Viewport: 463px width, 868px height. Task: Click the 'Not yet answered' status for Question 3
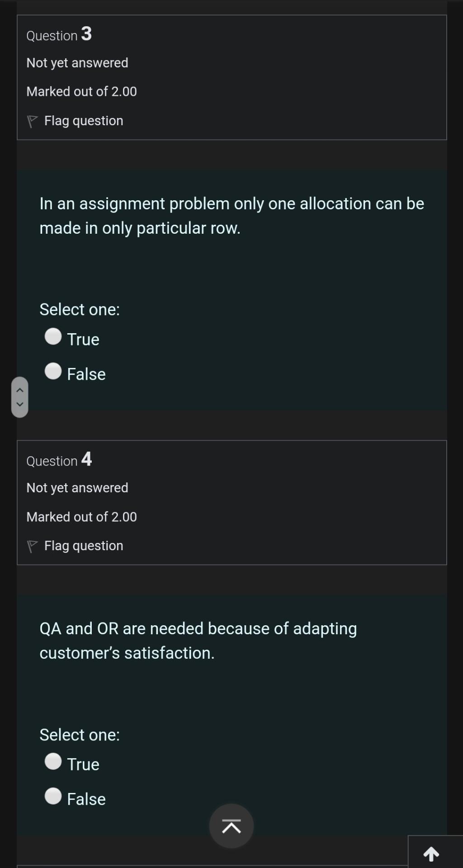tap(77, 63)
